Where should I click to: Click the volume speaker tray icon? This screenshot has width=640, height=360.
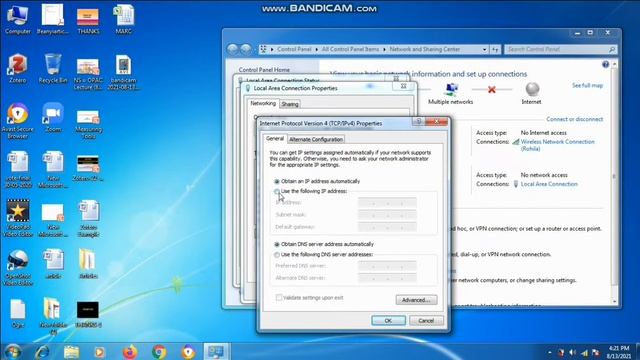573,352
